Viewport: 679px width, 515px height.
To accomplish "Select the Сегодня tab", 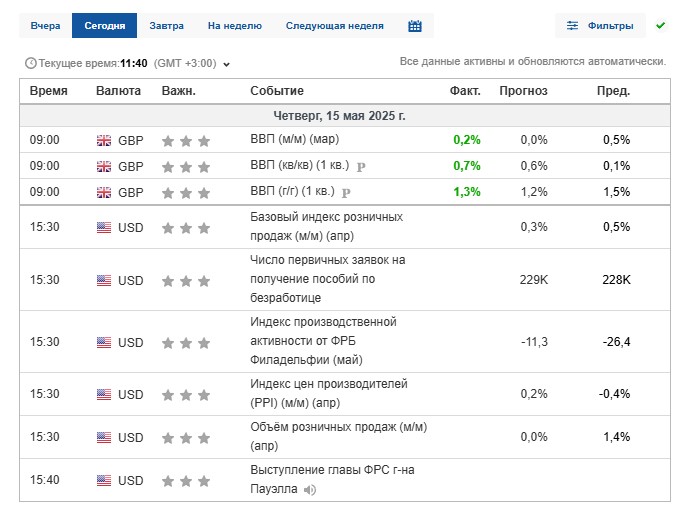I will coord(104,26).
